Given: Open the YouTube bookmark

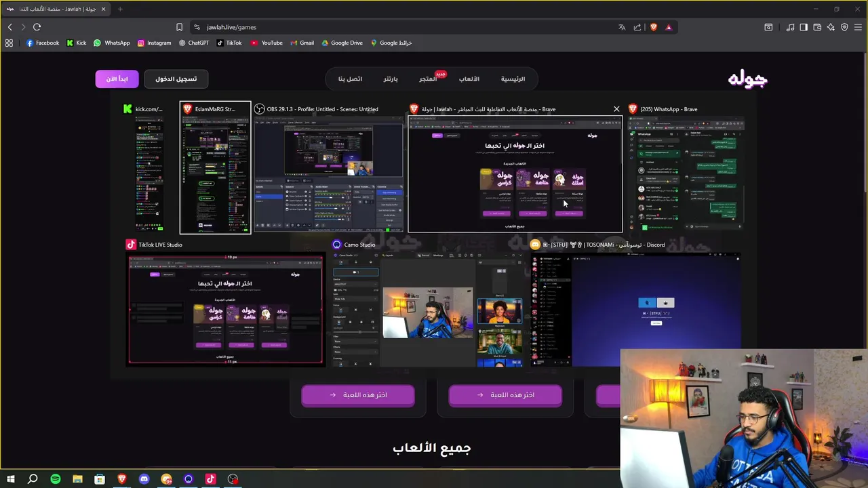Looking at the screenshot, I should tap(267, 43).
